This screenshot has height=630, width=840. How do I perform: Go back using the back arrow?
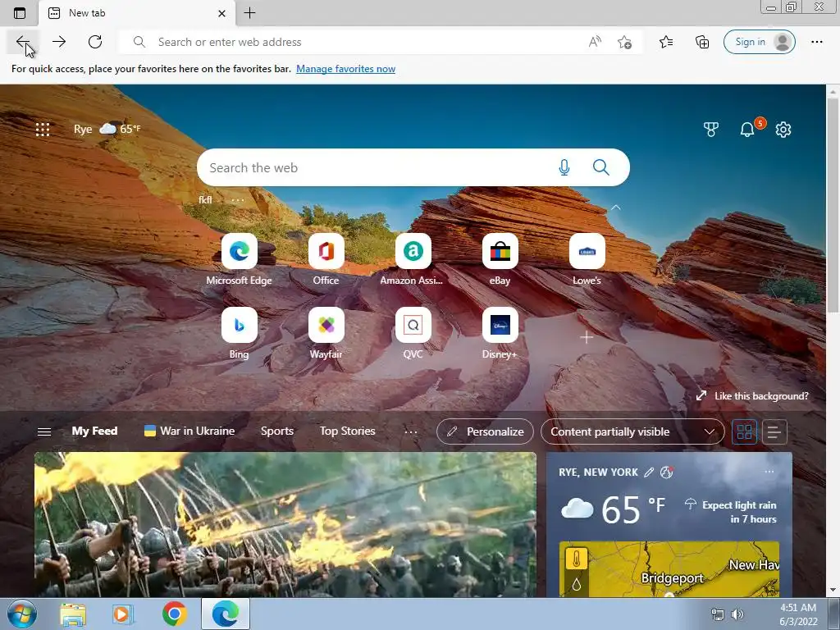(x=22, y=42)
